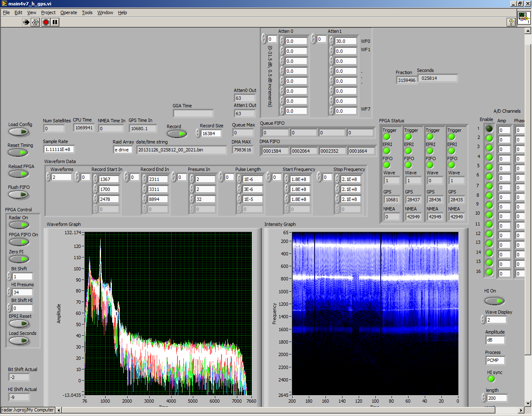Click the Record Size increment stepper
This screenshot has height=416, width=532.
(x=198, y=131)
